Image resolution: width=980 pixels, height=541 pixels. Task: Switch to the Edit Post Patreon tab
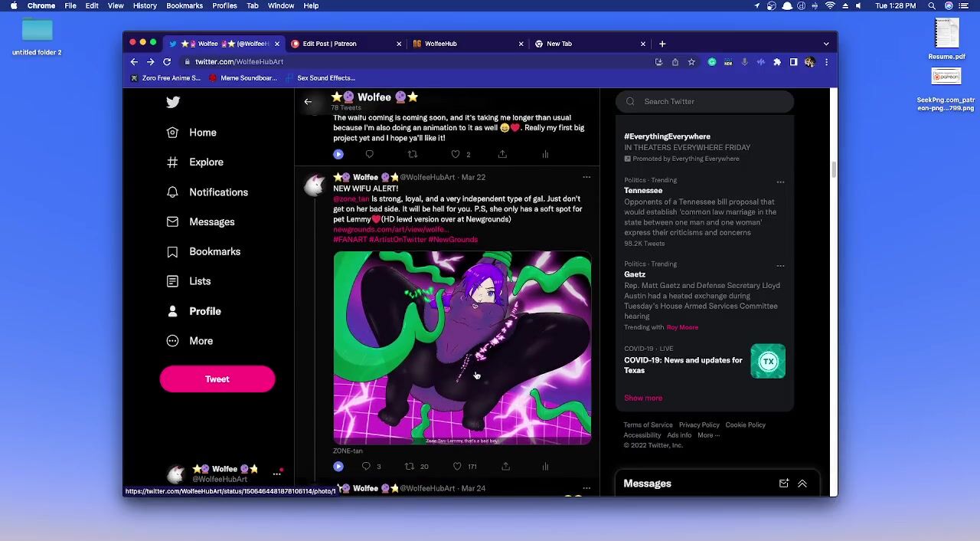click(329, 44)
